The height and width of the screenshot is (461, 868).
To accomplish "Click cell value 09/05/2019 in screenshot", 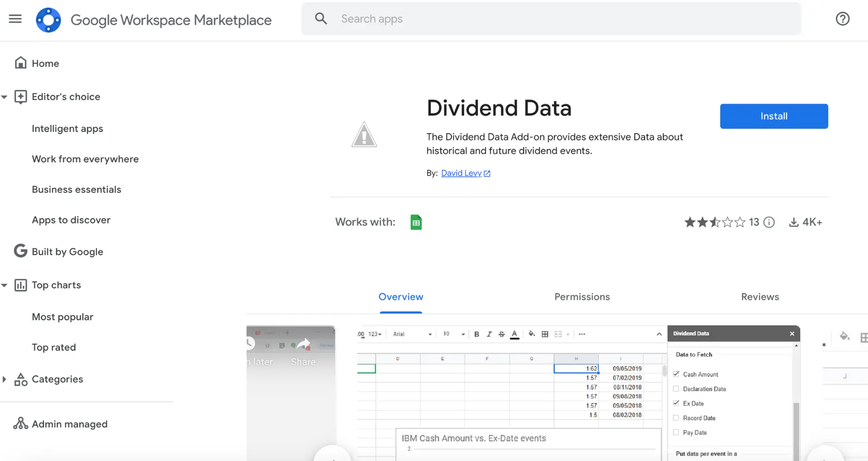I will [x=627, y=368].
